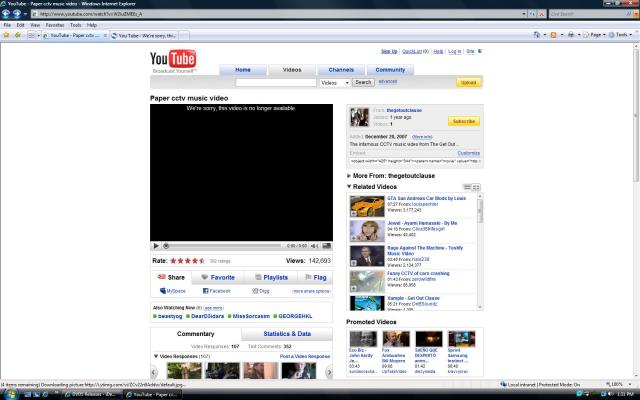Click Post a Video Response link
Screen dimensions: 640x400
point(304,356)
